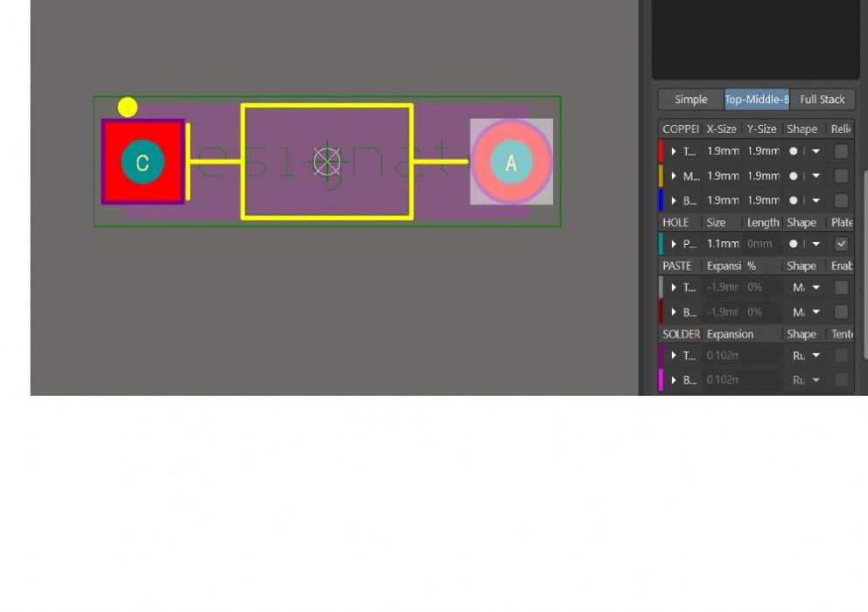Expand the top copper layer row
Viewport: 868px width, 612px height.
(x=674, y=151)
